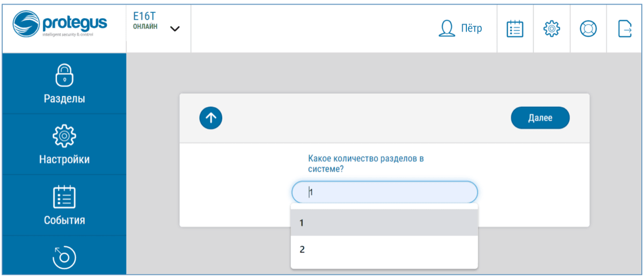
Task: Open the Настройки sidebar section
Action: point(64,159)
